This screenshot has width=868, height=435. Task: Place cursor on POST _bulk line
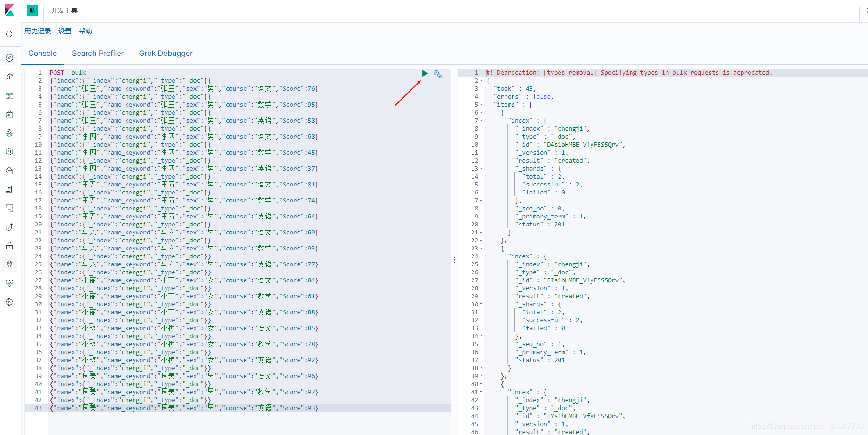pos(68,73)
